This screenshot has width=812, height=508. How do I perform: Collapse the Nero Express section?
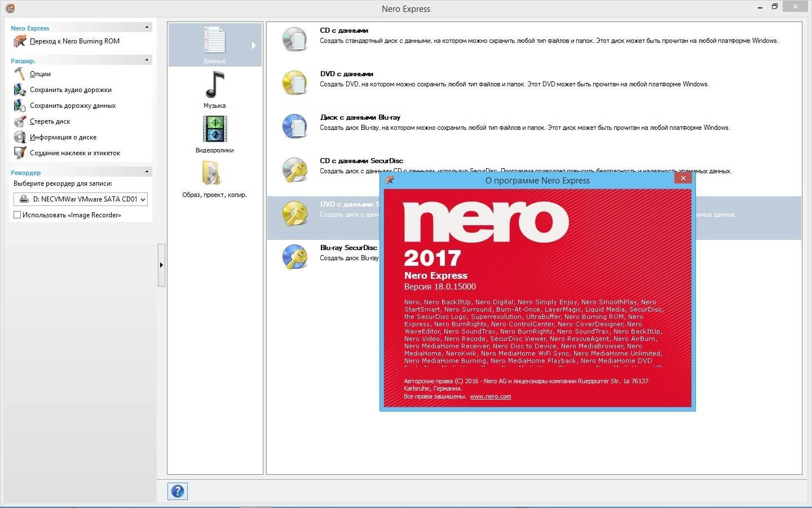pos(147,27)
